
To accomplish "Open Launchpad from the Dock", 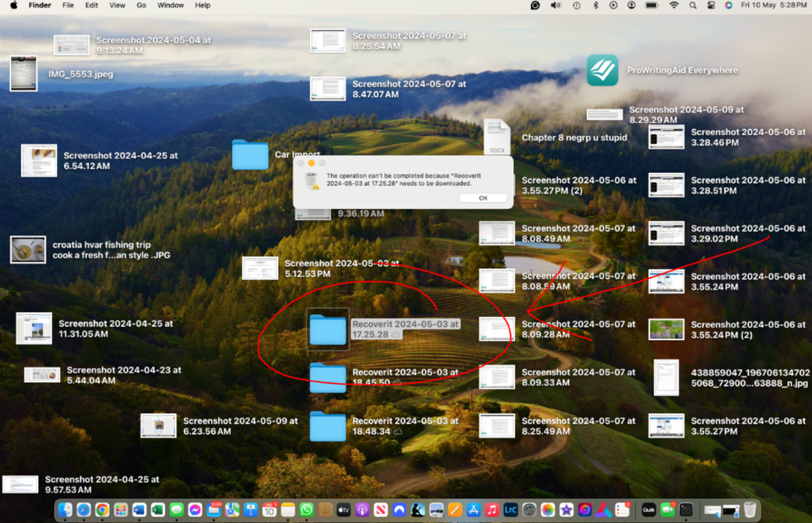I will click(121, 510).
